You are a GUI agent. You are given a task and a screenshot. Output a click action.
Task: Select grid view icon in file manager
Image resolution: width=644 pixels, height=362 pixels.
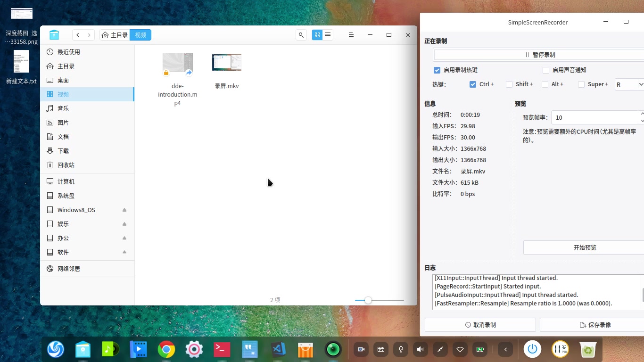[317, 35]
